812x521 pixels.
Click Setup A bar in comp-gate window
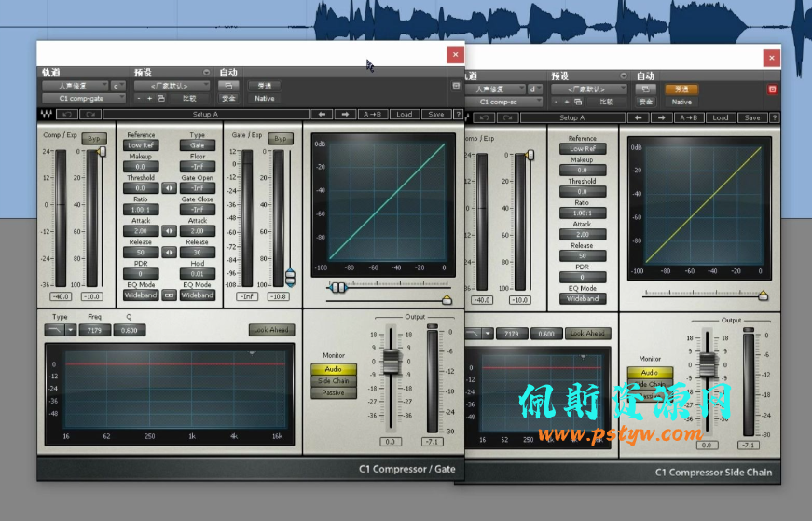[x=206, y=115]
